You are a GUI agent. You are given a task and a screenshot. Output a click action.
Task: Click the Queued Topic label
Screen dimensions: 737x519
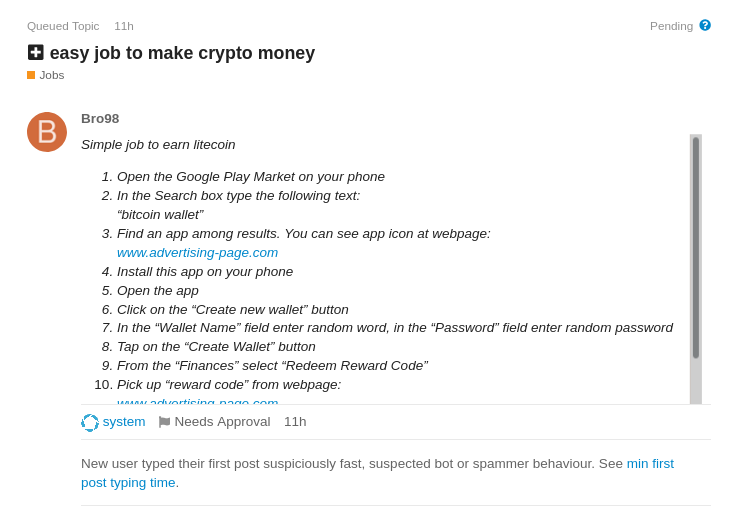pos(63,26)
